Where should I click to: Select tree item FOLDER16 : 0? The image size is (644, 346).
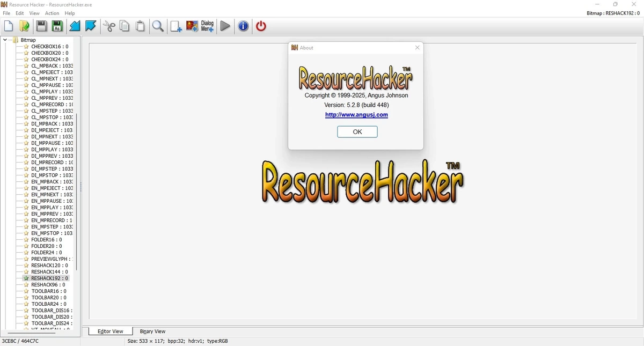(x=47, y=240)
